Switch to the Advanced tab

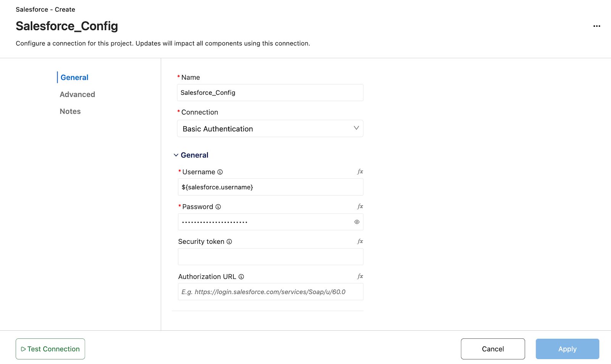77,94
